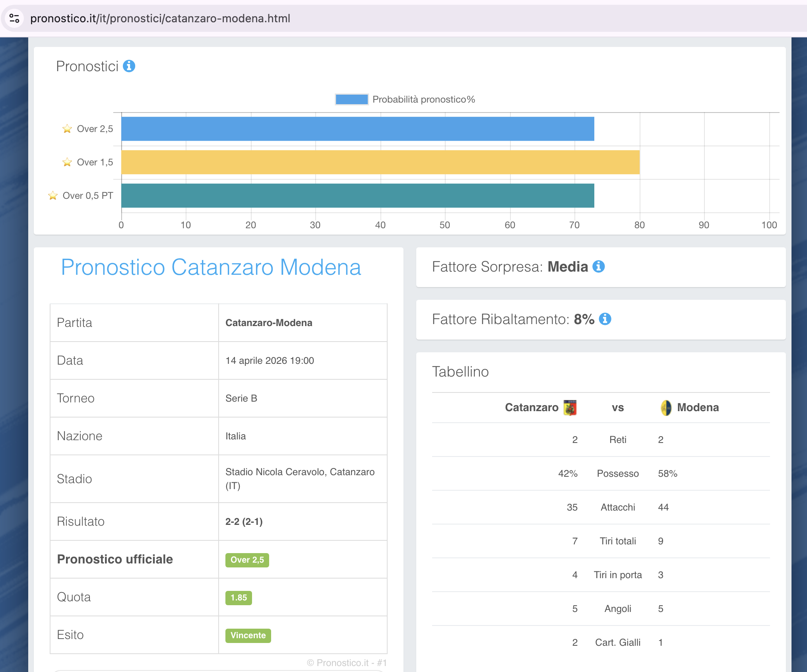This screenshot has width=807, height=672.
Task: Click the Catanzaro team name in Tabellino
Action: click(532, 408)
